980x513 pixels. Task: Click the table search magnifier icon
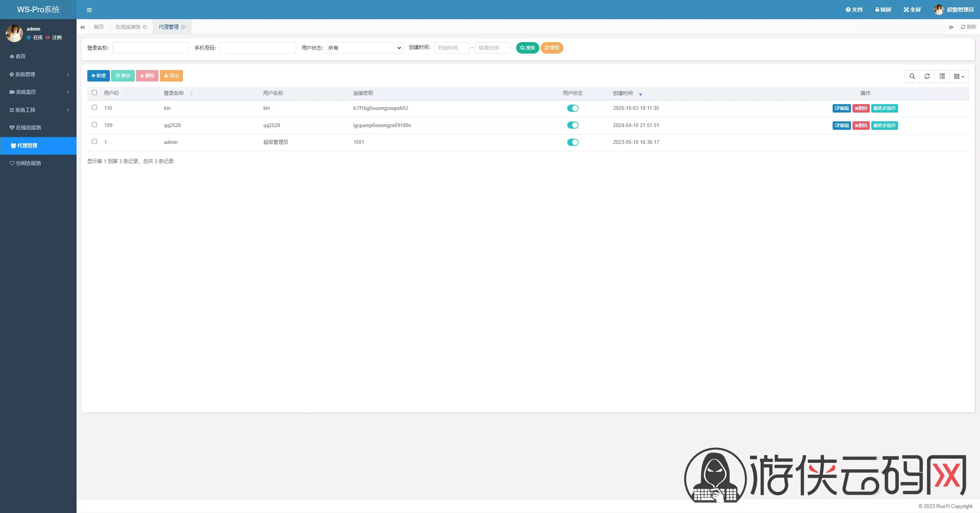[912, 77]
